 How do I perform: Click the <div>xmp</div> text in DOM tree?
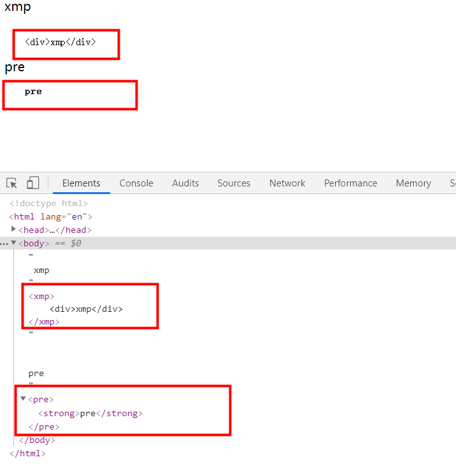[x=86, y=309]
